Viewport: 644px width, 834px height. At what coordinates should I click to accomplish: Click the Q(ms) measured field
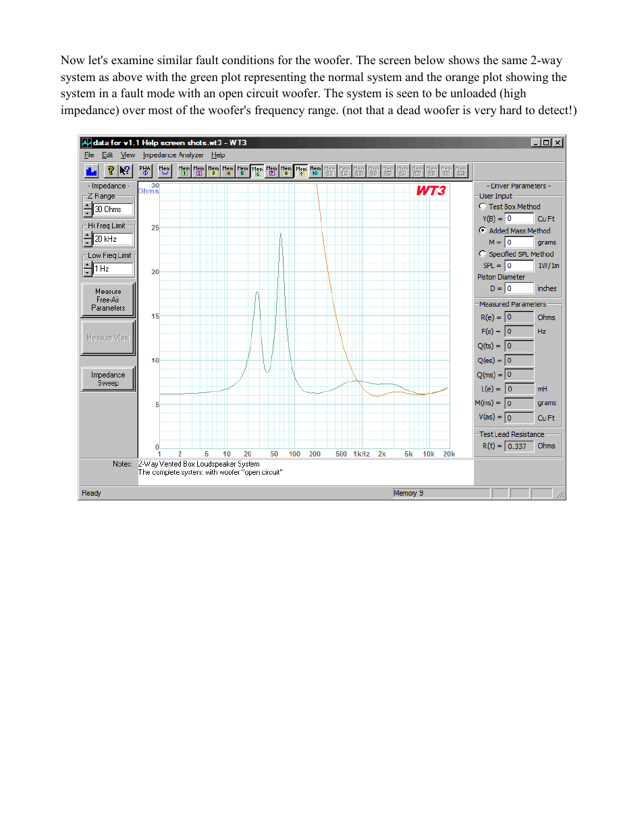point(519,375)
